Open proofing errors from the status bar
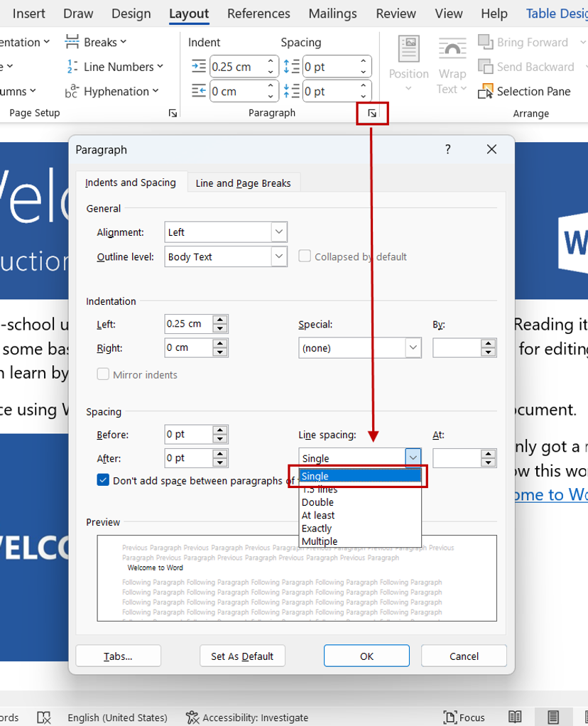The image size is (588, 726). pos(44,717)
